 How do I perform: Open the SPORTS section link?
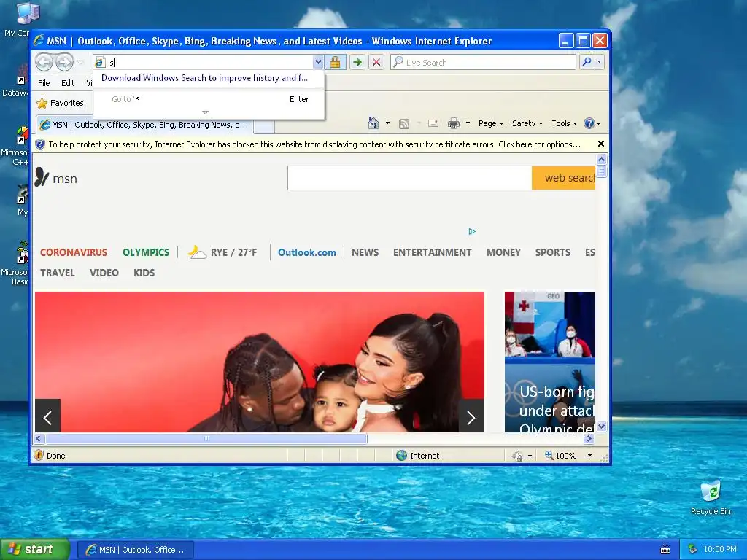tap(553, 252)
